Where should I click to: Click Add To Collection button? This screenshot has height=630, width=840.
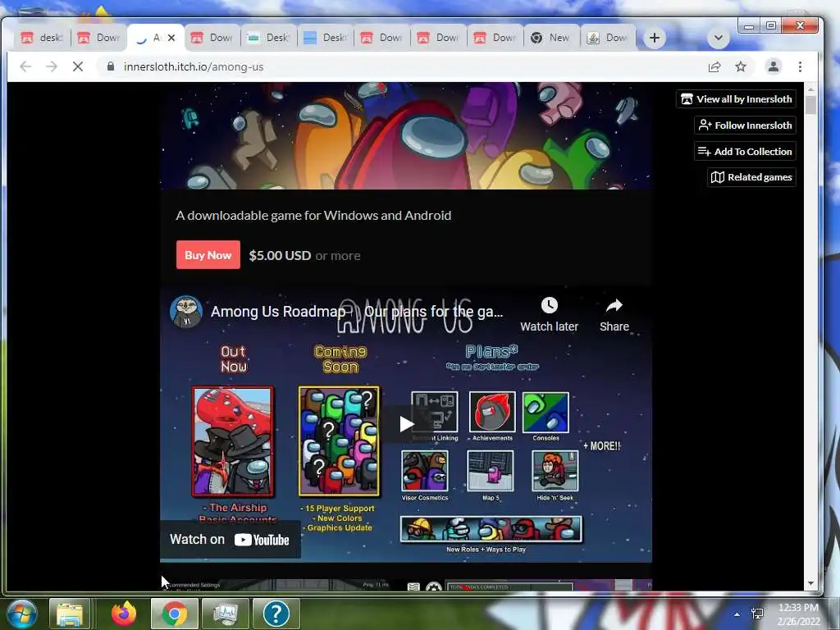click(745, 152)
